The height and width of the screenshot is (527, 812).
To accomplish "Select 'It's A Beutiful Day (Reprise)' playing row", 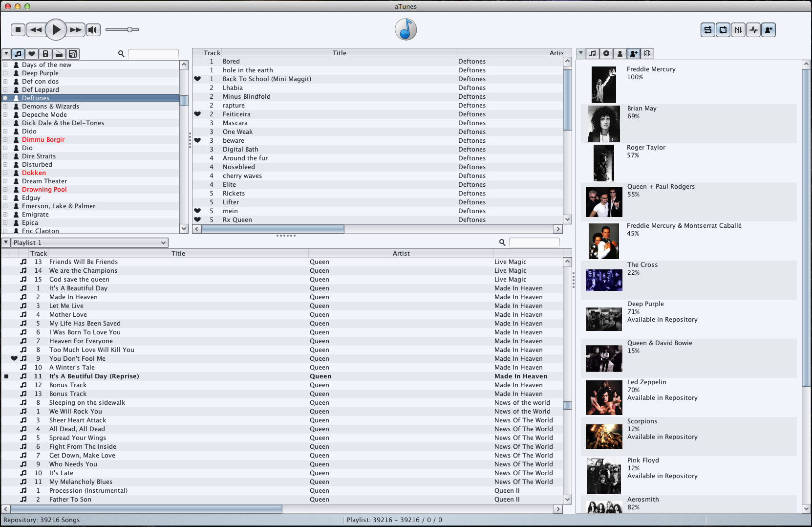I will tap(282, 376).
